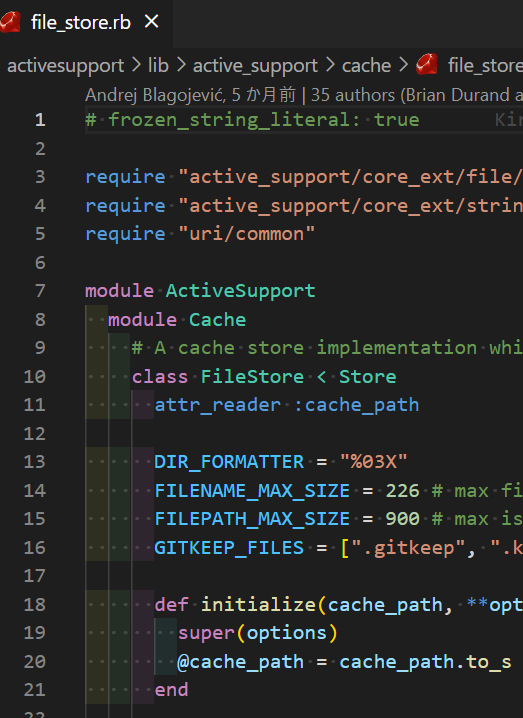Screen dimensions: 523x718
Task: Open the cache breadcrumb
Action: pyautogui.click(x=366, y=65)
